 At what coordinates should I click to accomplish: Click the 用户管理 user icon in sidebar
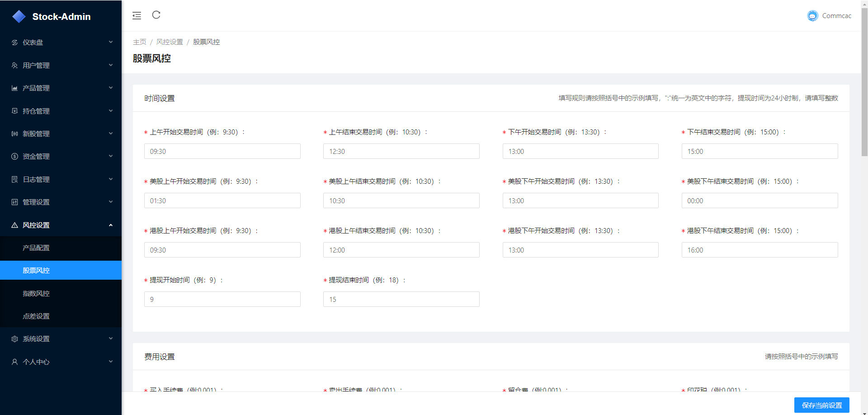click(x=14, y=65)
